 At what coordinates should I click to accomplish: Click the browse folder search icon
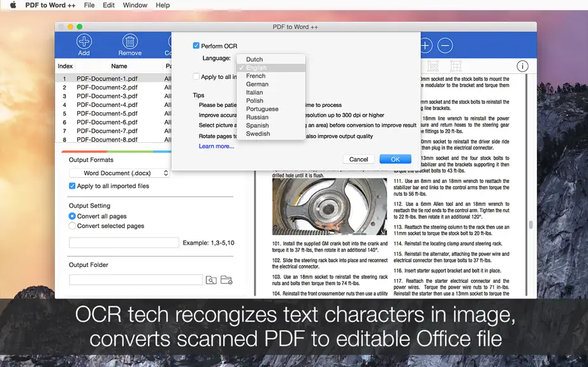pyautogui.click(x=211, y=280)
